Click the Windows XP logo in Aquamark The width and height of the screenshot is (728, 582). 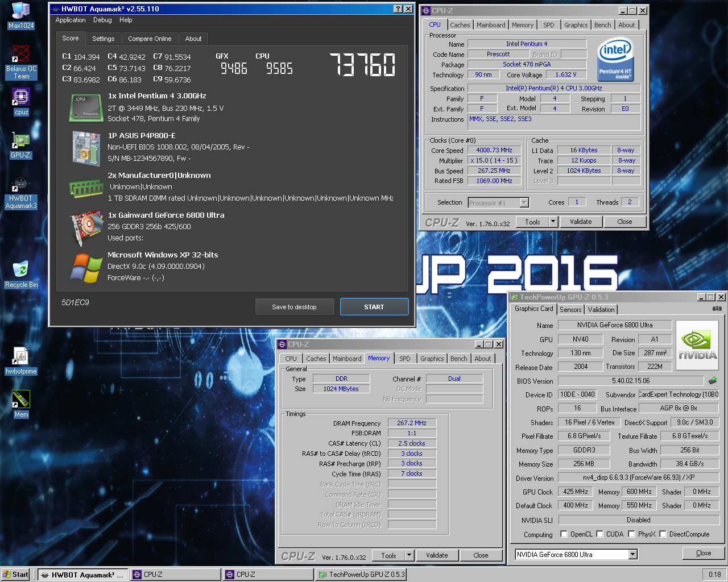pyautogui.click(x=86, y=268)
